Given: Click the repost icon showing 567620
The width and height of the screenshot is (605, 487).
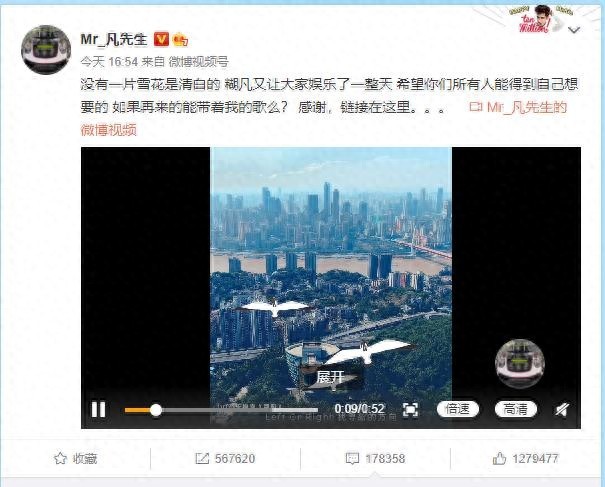Looking at the screenshot, I should pyautogui.click(x=202, y=458).
